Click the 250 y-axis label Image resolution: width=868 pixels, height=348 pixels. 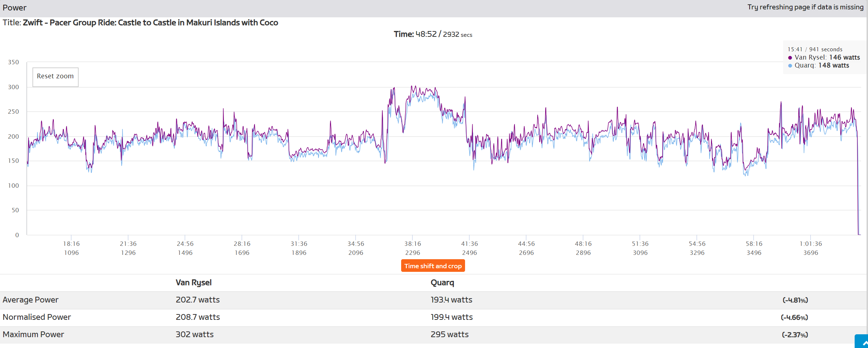(13, 112)
